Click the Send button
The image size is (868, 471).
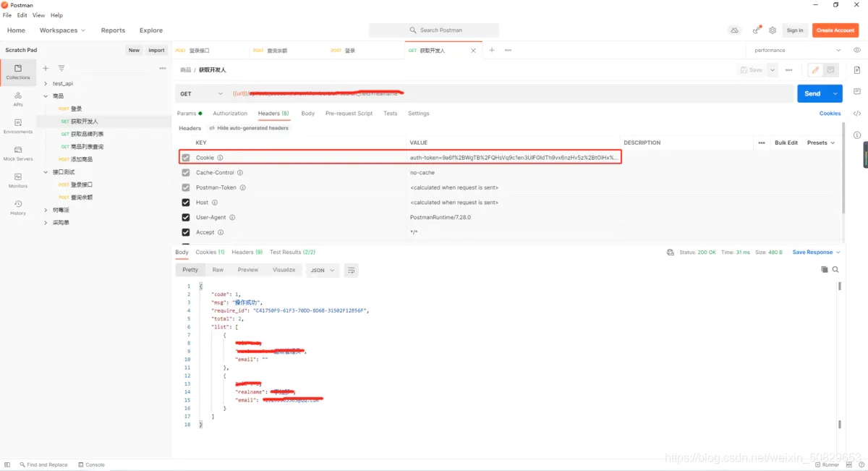(x=813, y=93)
